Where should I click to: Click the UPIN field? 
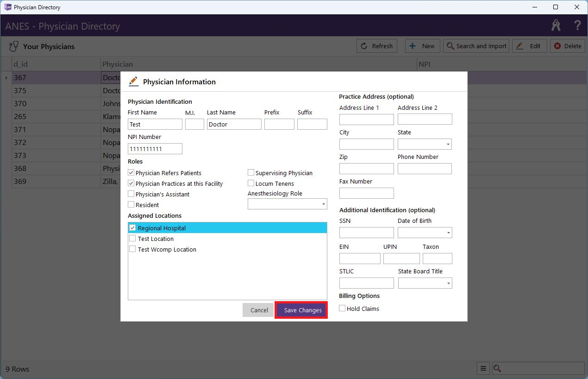401,259
